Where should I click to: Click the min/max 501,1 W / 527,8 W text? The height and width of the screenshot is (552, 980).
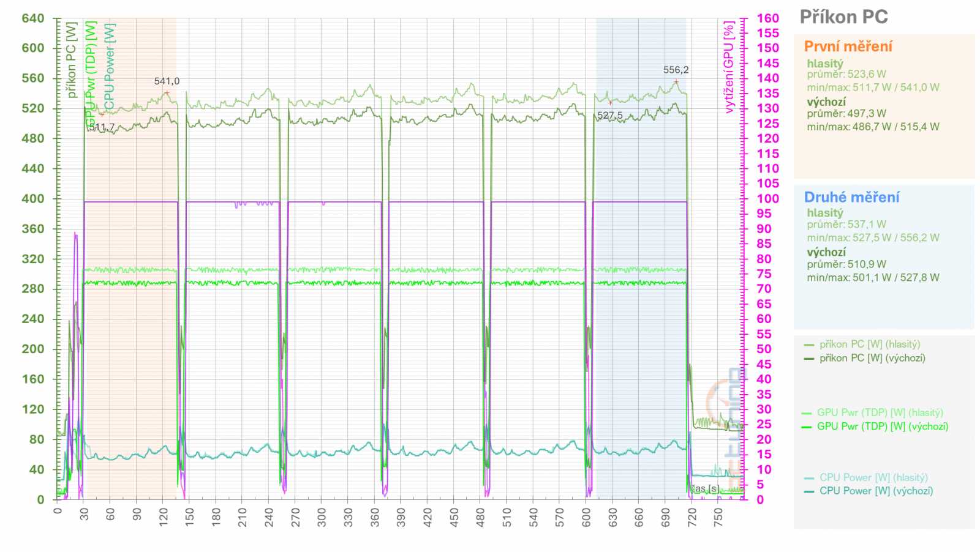coord(874,277)
